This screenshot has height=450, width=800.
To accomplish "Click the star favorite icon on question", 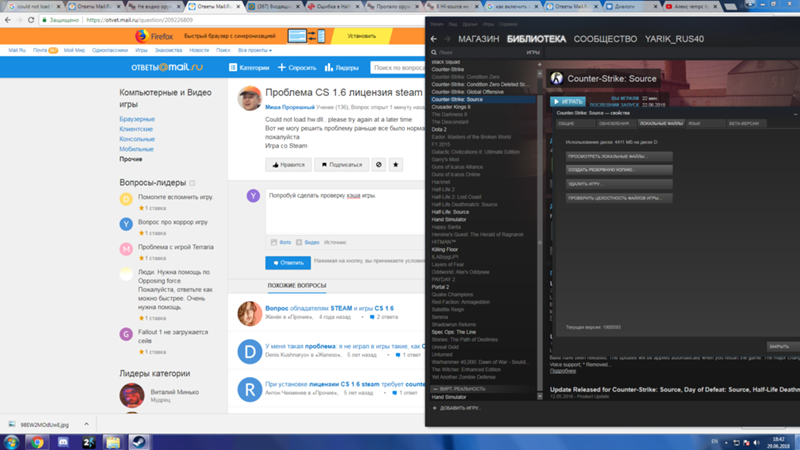I will click(395, 165).
